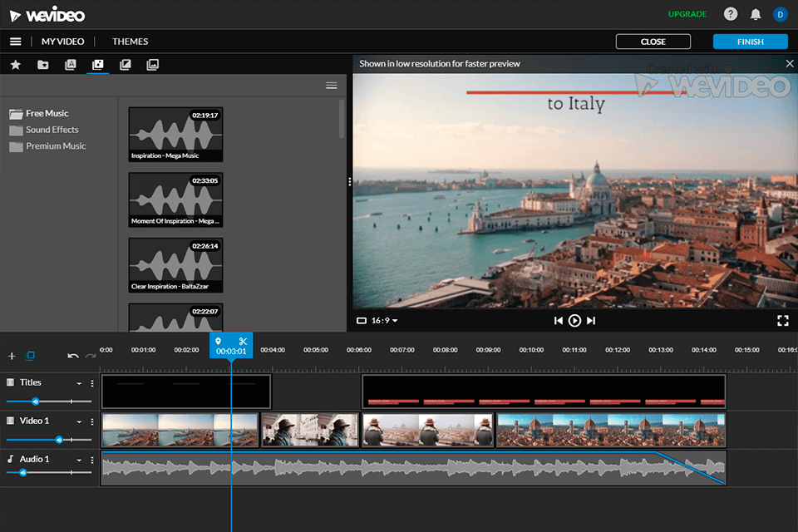Select Moment Of Inspiration audio thumbnail
This screenshot has height=532, width=798.
tap(175, 199)
